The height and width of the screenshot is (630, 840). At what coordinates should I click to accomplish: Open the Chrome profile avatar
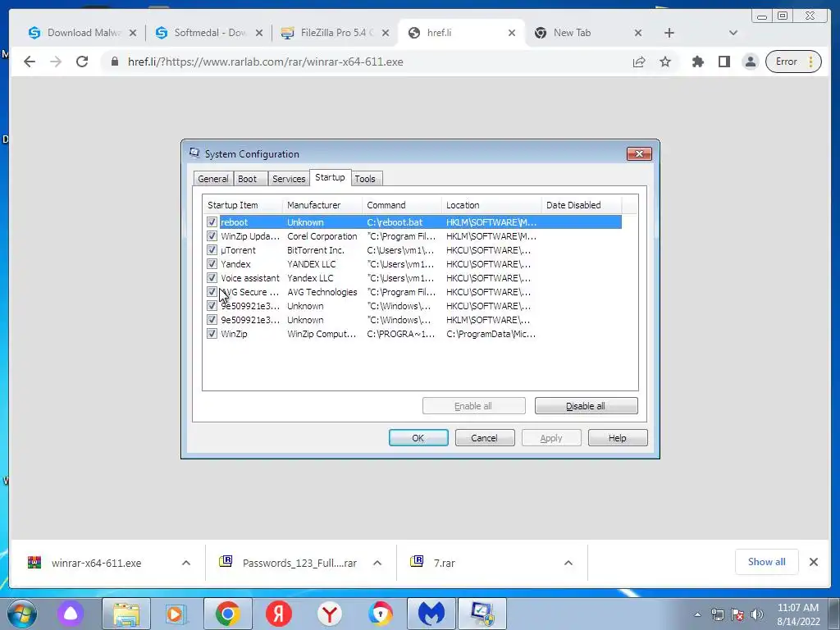[751, 62]
